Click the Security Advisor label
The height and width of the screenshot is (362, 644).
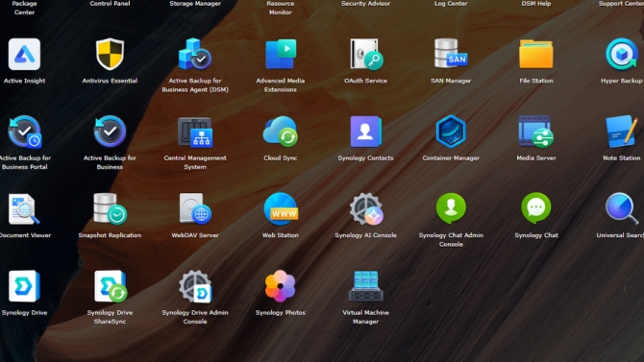365,3
